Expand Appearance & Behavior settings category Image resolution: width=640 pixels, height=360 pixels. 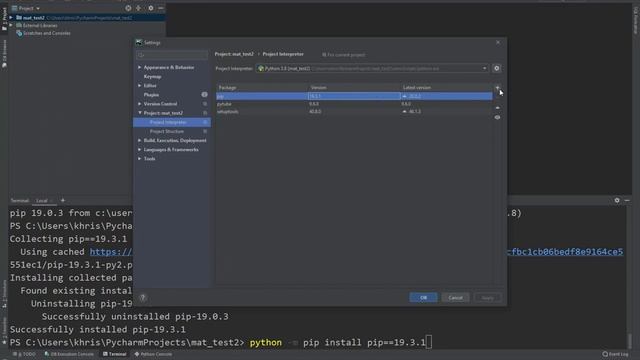click(x=140, y=67)
